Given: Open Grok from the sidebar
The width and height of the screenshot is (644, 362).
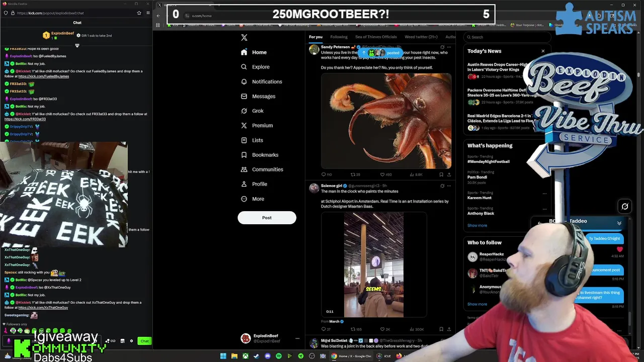Looking at the screenshot, I should tap(252, 111).
